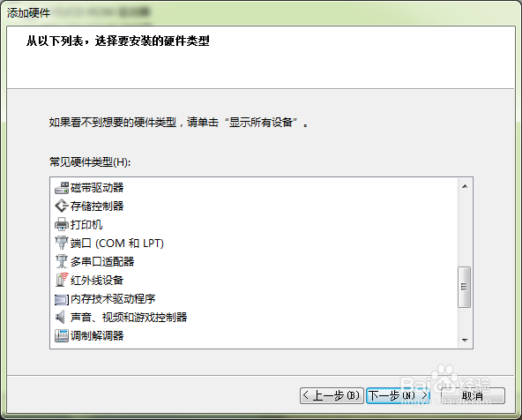Image resolution: width=522 pixels, height=420 pixels.
Task: Click the modem icon
Action: (x=62, y=335)
